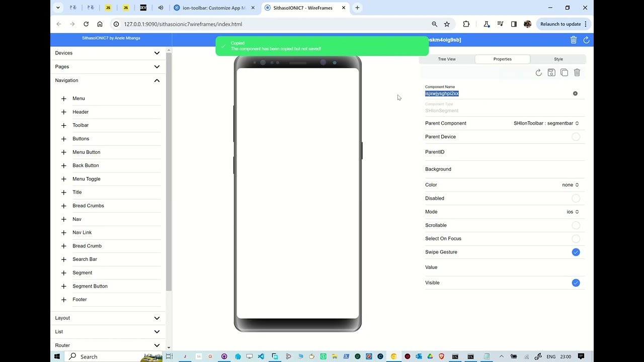Viewport: 644px width, 362px height.
Task: Open a new browser tab
Action: pos(357,8)
